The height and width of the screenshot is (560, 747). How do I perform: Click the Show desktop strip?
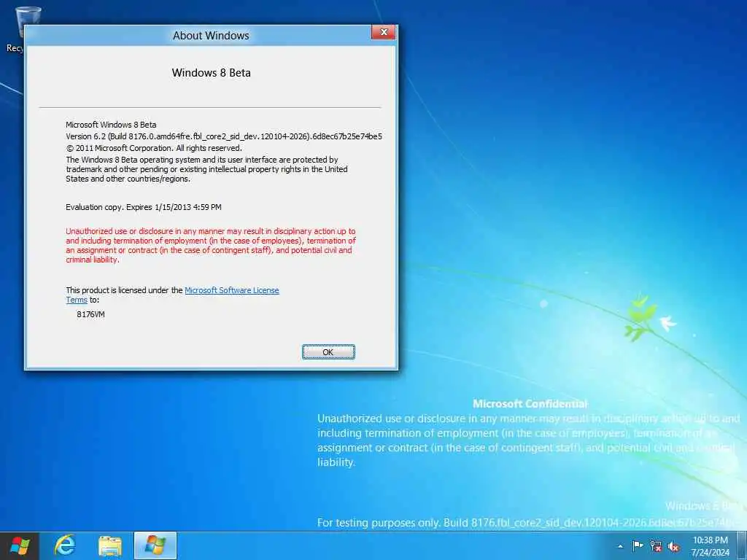(x=742, y=545)
